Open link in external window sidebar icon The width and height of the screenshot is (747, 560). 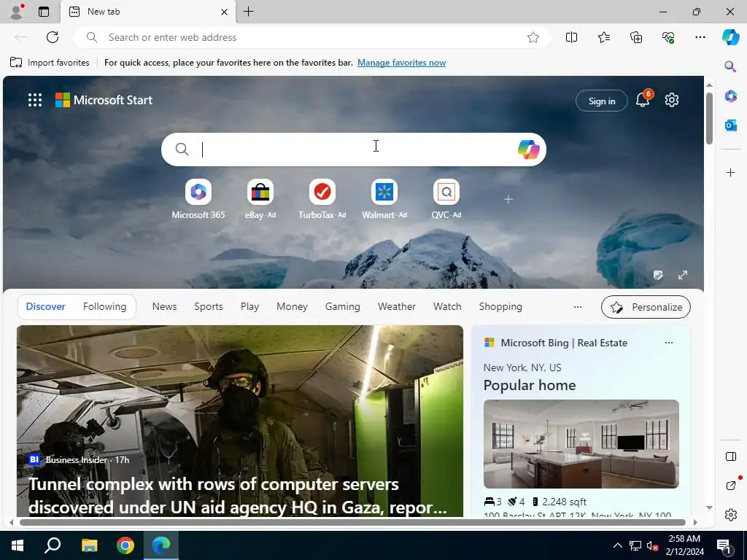click(x=732, y=485)
